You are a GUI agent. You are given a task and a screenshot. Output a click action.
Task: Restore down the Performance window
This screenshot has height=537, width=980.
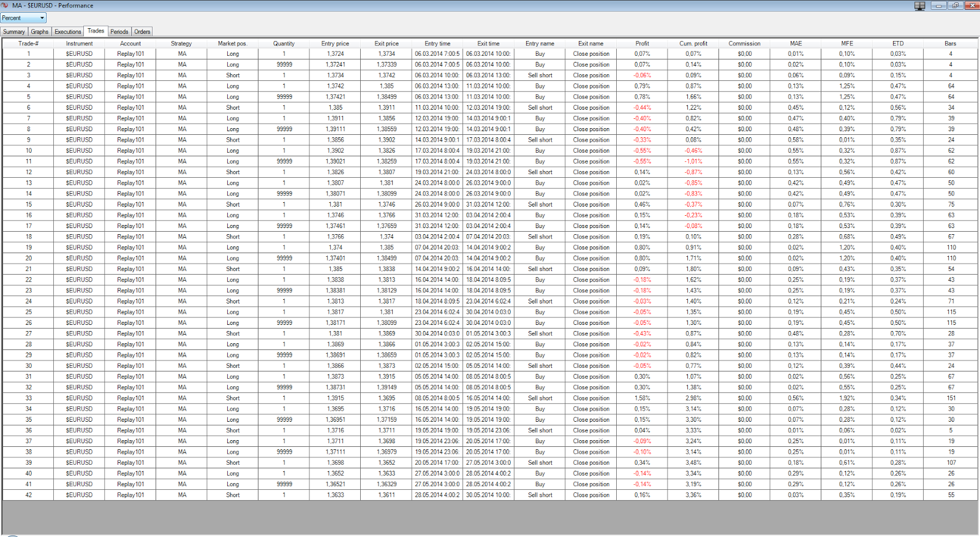956,6
